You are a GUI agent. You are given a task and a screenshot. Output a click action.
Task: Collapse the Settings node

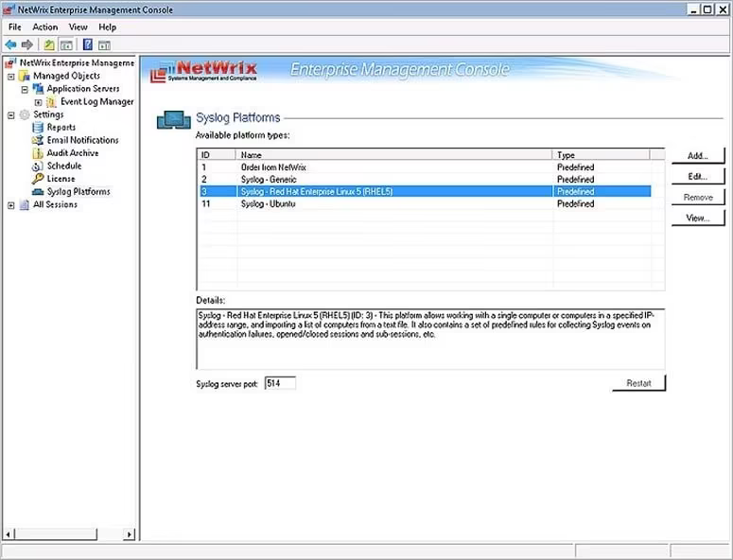11,115
